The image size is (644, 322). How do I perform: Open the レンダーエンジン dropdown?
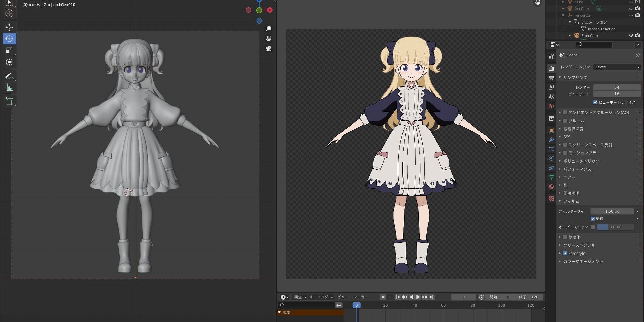tap(617, 67)
